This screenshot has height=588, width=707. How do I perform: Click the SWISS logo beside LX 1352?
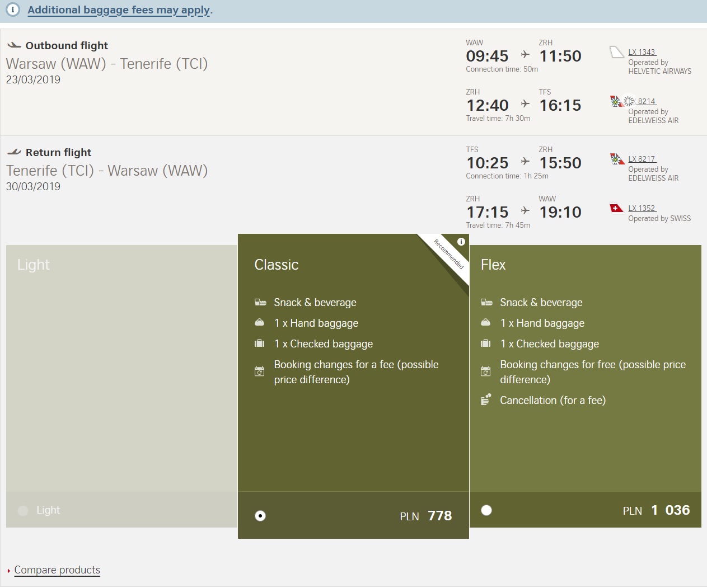click(x=617, y=209)
